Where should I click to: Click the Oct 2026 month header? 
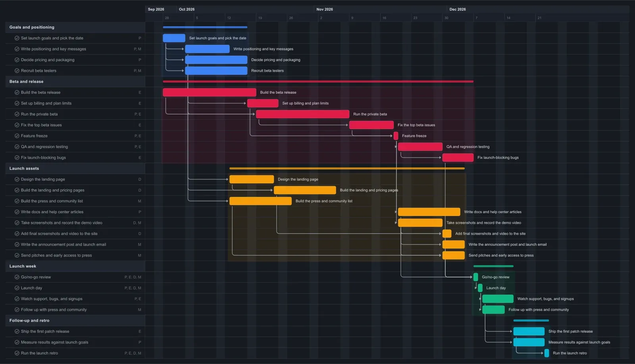click(x=187, y=9)
